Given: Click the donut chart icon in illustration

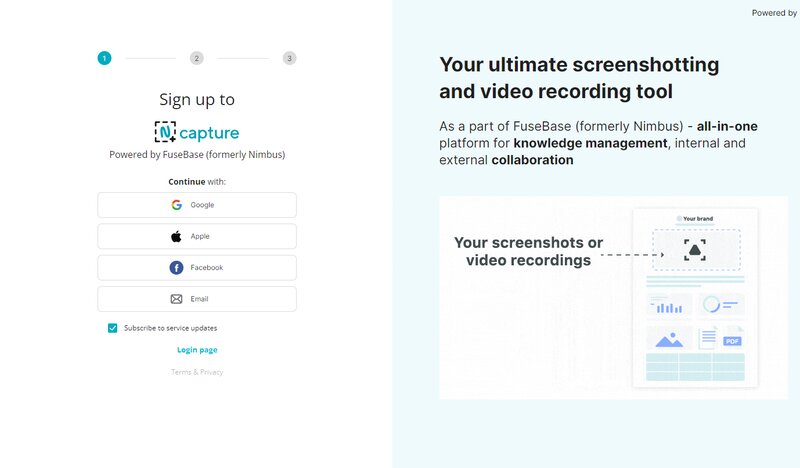Looking at the screenshot, I should click(711, 305).
